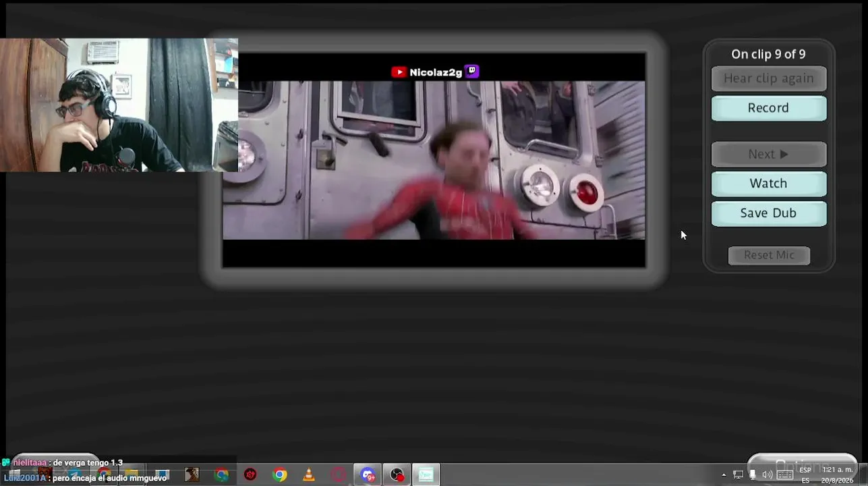Image resolution: width=868 pixels, height=486 pixels.
Task: Open VLC media player from taskbar
Action: point(309,475)
